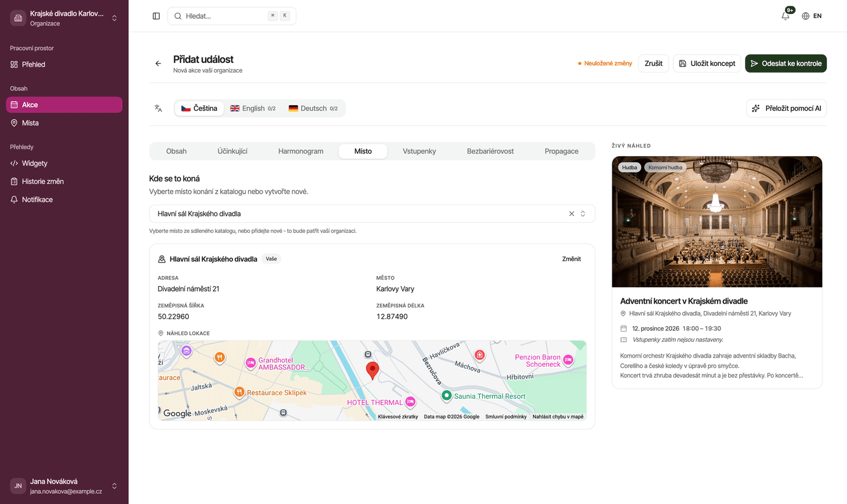Go back with the arrow icon

tap(159, 64)
